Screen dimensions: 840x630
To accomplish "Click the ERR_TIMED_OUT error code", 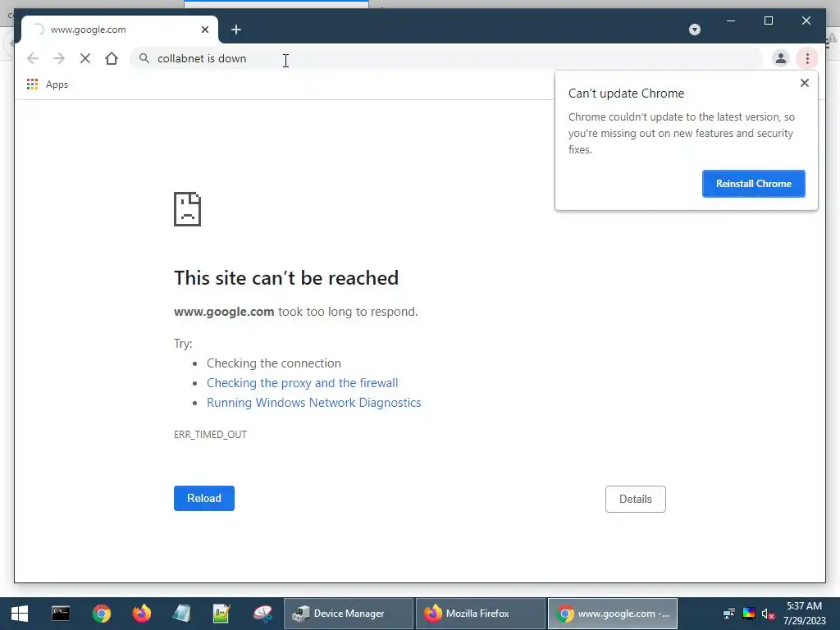I will pos(210,435).
